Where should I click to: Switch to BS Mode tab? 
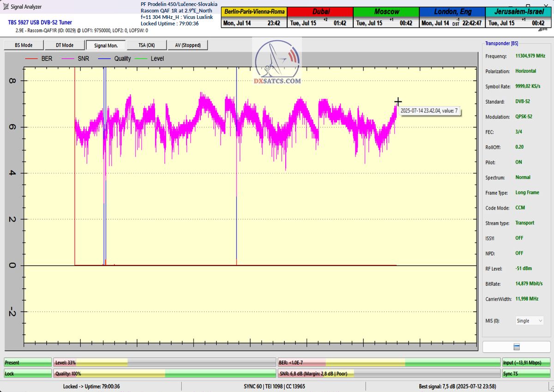click(24, 45)
